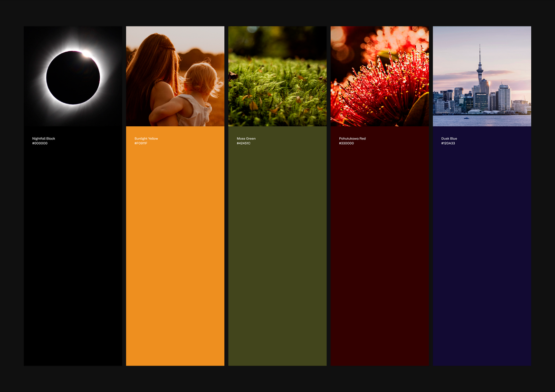This screenshot has width=555, height=392.
Task: Select the #330000 hex value
Action: pos(346,143)
